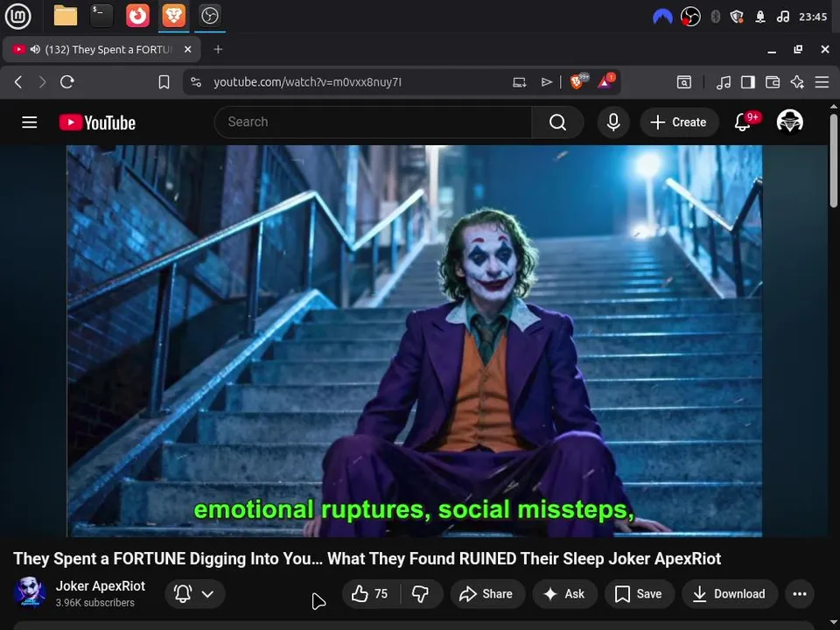Expand the subscription notification bell dropdown
Image resolution: width=840 pixels, height=630 pixels.
click(195, 593)
